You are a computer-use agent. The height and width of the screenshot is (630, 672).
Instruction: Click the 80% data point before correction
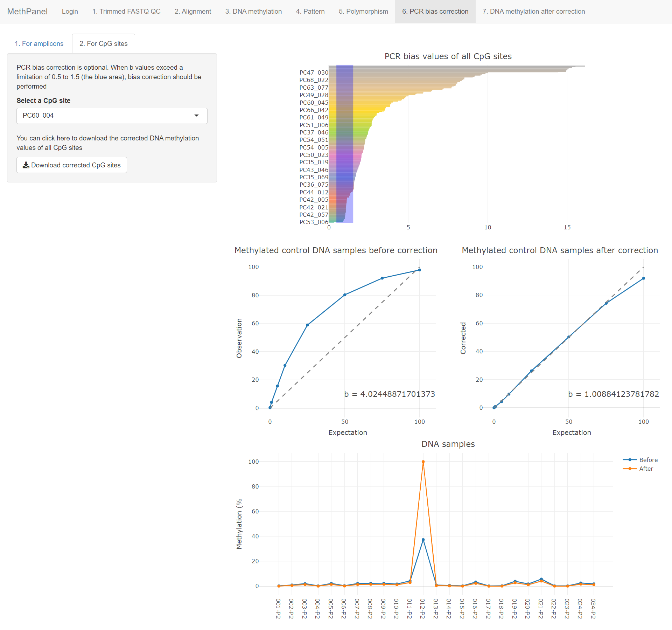345,295
